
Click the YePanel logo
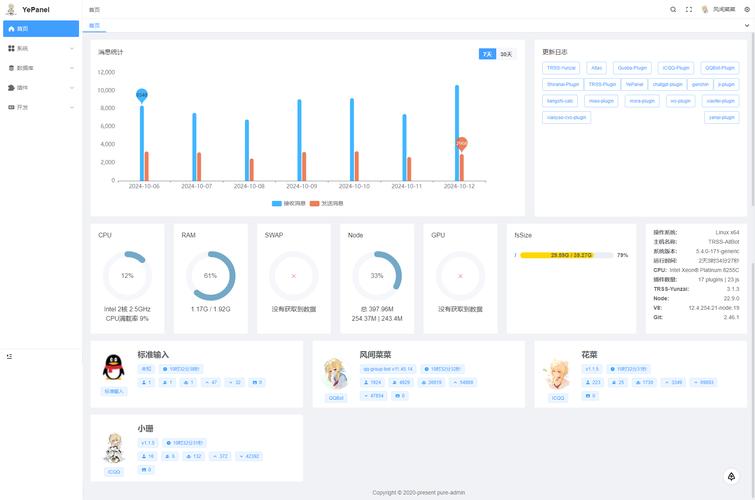11,9
